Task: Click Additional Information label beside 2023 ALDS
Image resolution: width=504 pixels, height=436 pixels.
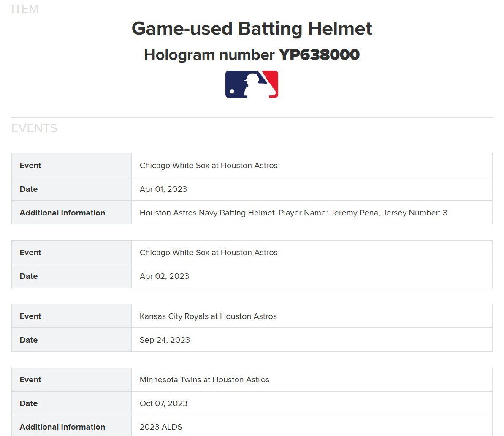Action: (62, 427)
